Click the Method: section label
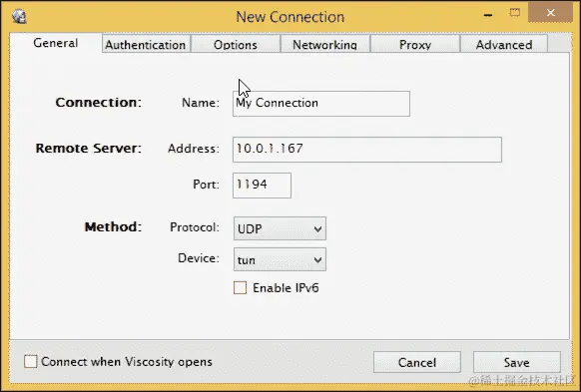The width and height of the screenshot is (581, 392). click(x=114, y=226)
